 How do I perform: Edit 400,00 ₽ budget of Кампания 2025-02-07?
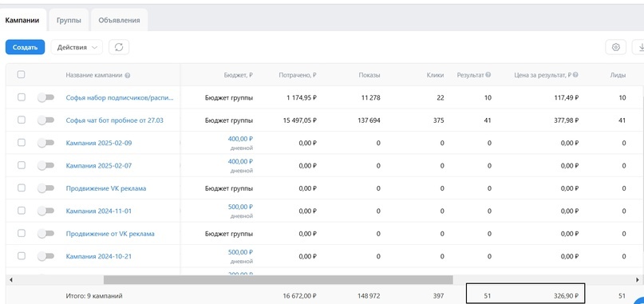241,161
